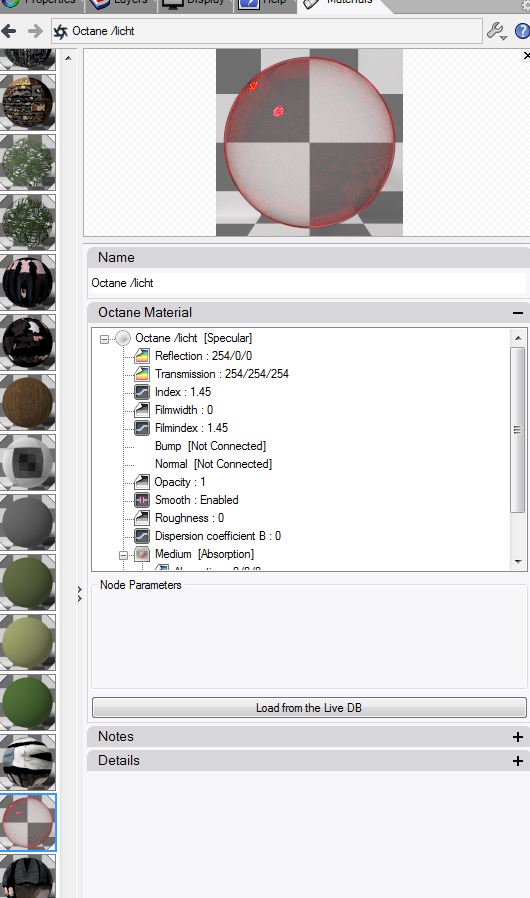Click the Reflection color icon

pyautogui.click(x=142, y=356)
